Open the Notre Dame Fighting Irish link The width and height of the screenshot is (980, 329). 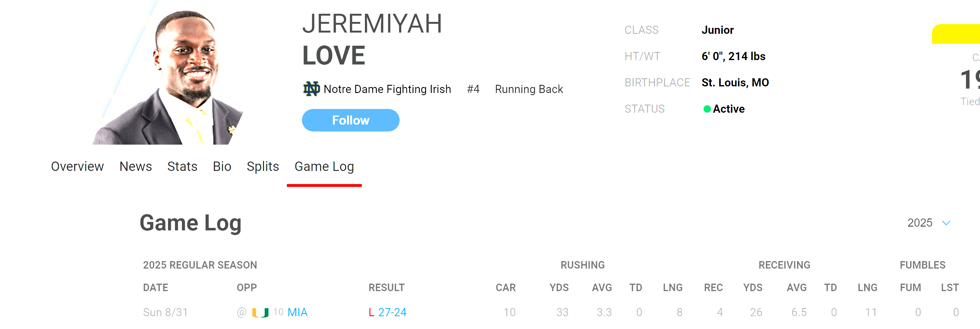pos(387,89)
